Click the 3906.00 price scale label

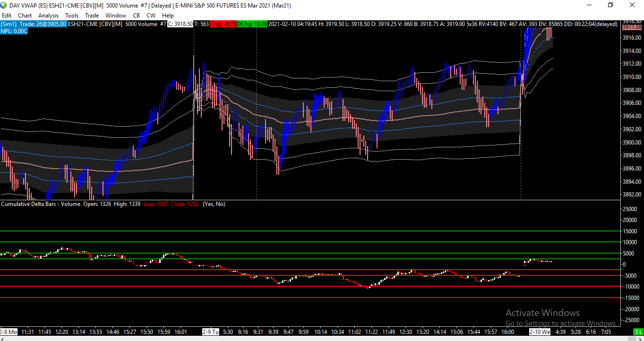point(631,103)
